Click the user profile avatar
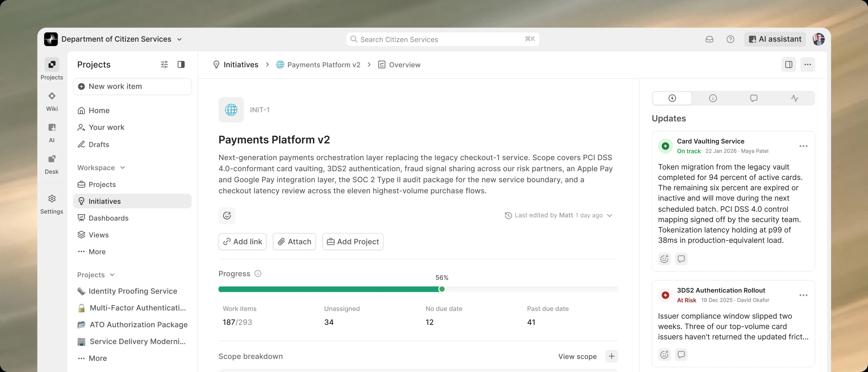 pyautogui.click(x=818, y=39)
